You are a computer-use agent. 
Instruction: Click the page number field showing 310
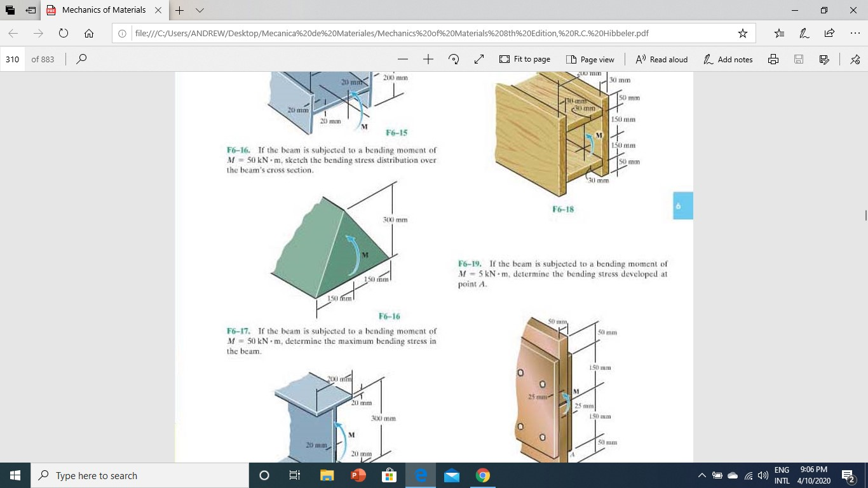pos(12,59)
